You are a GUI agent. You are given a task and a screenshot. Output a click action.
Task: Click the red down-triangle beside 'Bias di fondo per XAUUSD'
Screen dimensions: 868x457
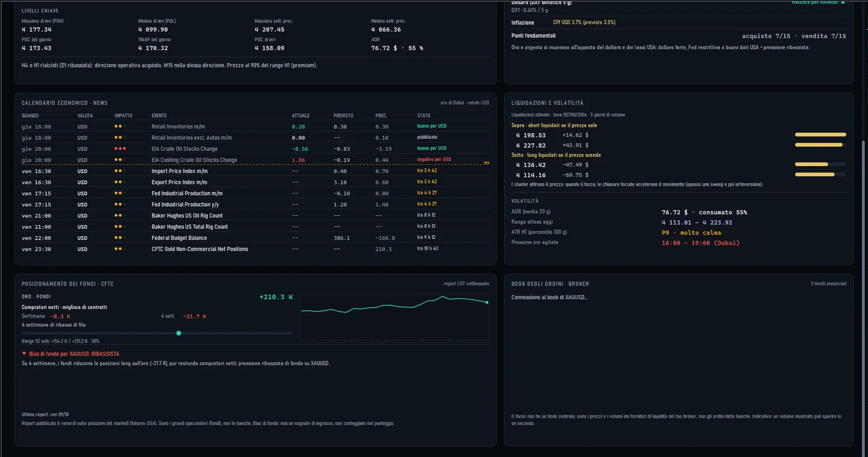pyautogui.click(x=24, y=353)
